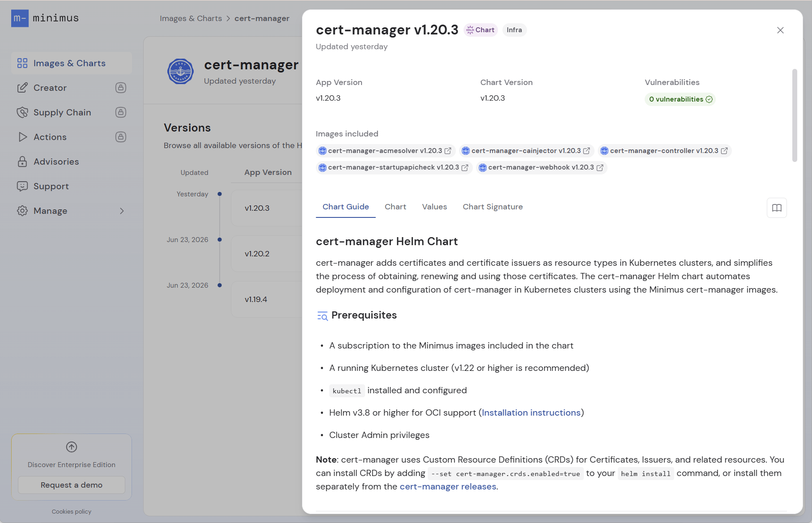Click the 0 vulnerabilities badge
The width and height of the screenshot is (812, 523).
(x=680, y=99)
